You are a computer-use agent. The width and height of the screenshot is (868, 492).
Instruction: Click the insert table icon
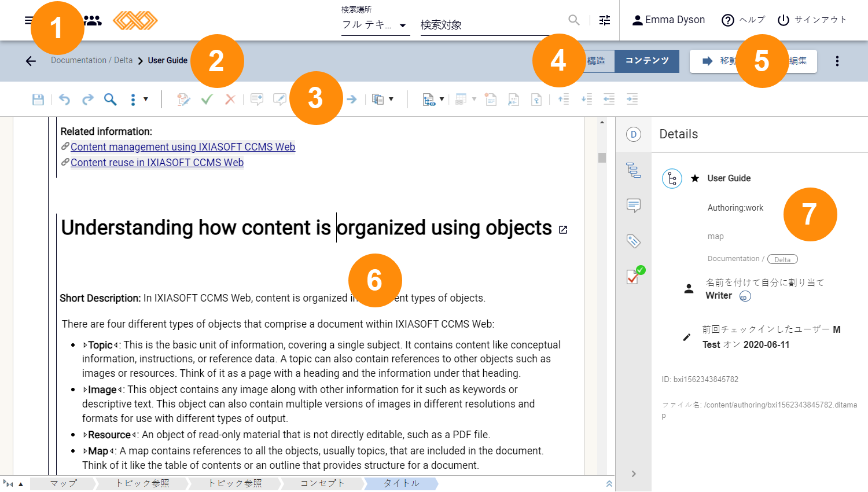pos(461,100)
